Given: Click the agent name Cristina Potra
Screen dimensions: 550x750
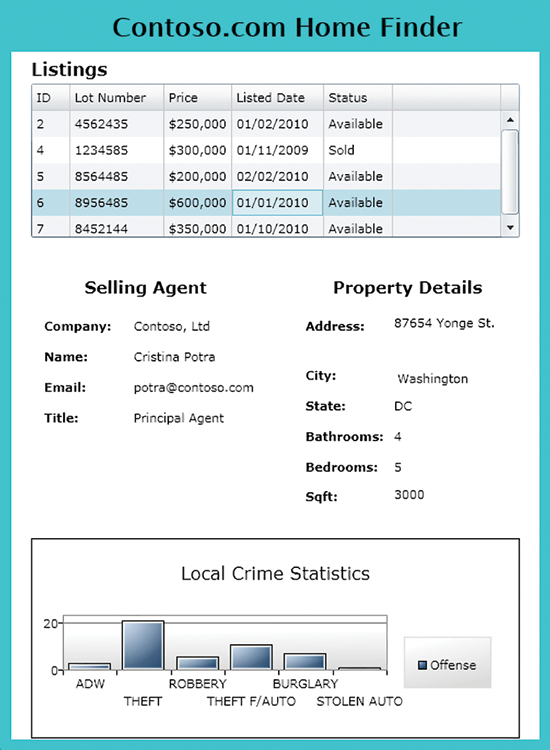Looking at the screenshot, I should (x=175, y=357).
